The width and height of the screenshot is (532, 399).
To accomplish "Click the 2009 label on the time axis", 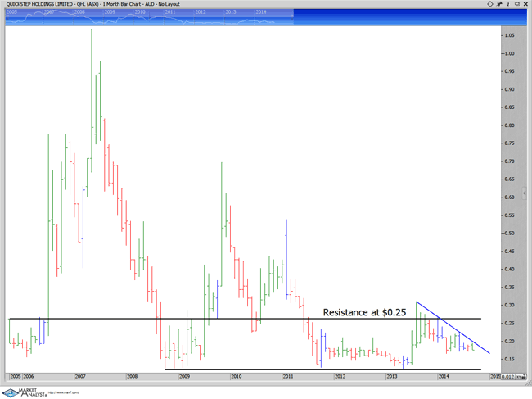I will pyautogui.click(x=184, y=376).
